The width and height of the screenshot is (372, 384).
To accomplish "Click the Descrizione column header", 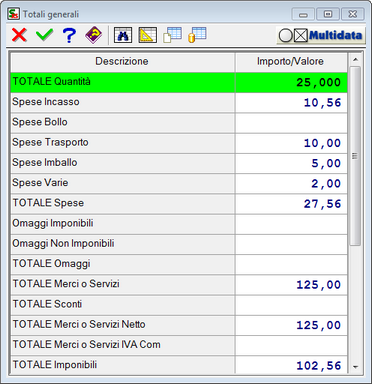I will [123, 62].
